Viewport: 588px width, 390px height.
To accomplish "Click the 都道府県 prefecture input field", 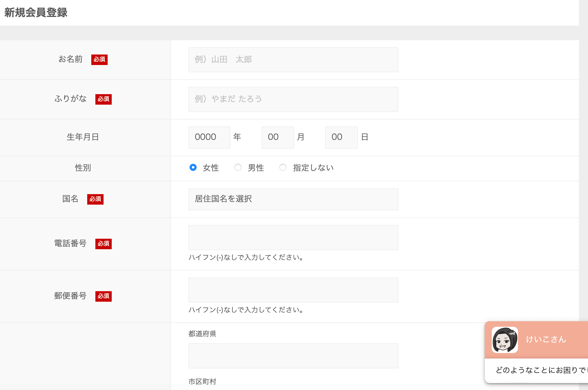I will pyautogui.click(x=293, y=356).
